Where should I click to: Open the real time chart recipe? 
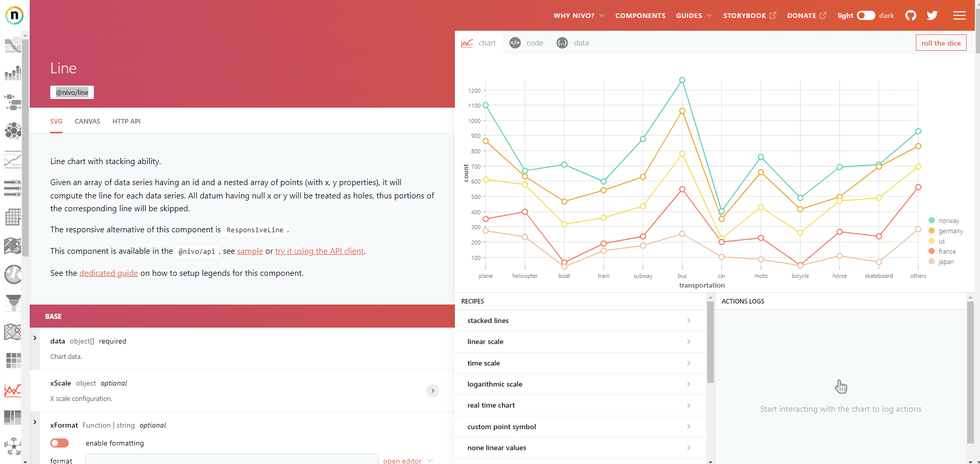tap(580, 405)
